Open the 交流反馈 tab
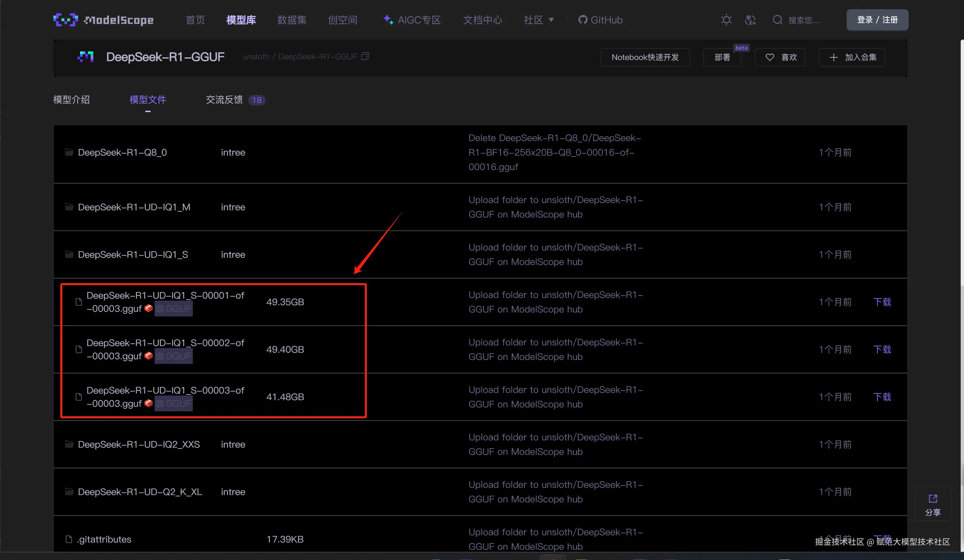This screenshot has width=964, height=560. pyautogui.click(x=224, y=100)
